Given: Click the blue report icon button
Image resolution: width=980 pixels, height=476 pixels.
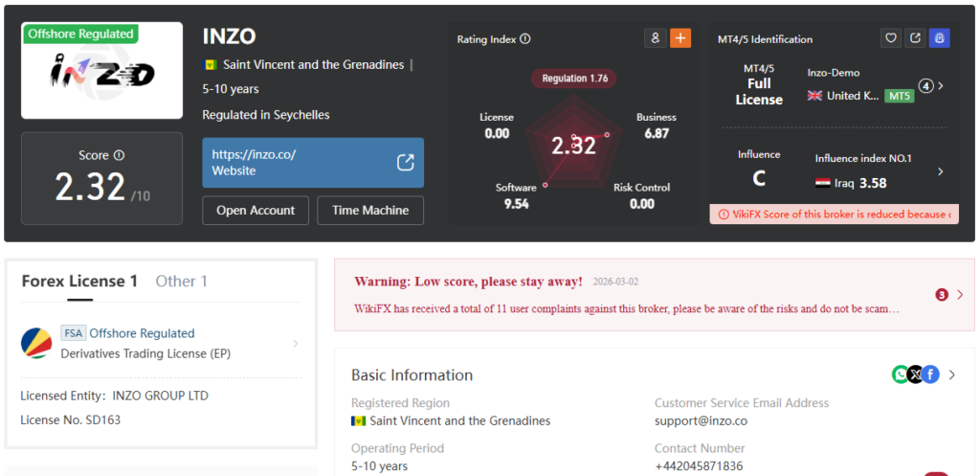Looking at the screenshot, I should point(940,38).
